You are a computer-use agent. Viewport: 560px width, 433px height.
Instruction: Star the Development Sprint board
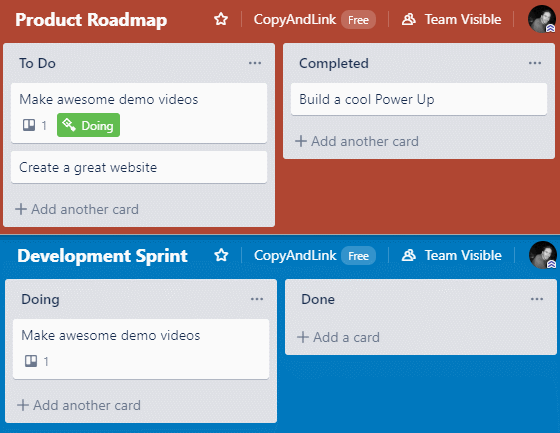pyautogui.click(x=221, y=255)
